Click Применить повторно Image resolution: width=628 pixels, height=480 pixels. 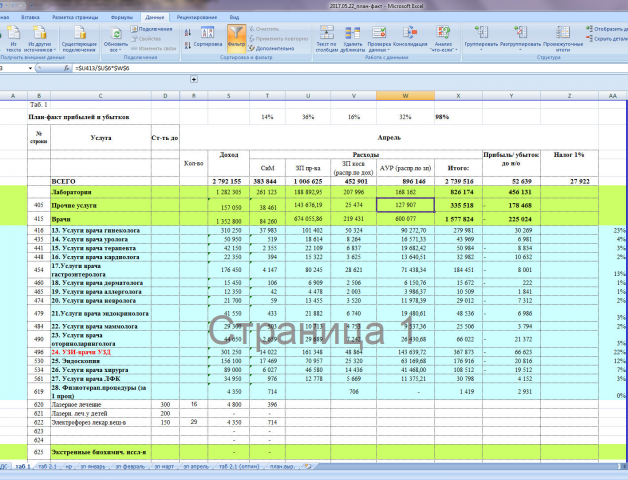278,39
